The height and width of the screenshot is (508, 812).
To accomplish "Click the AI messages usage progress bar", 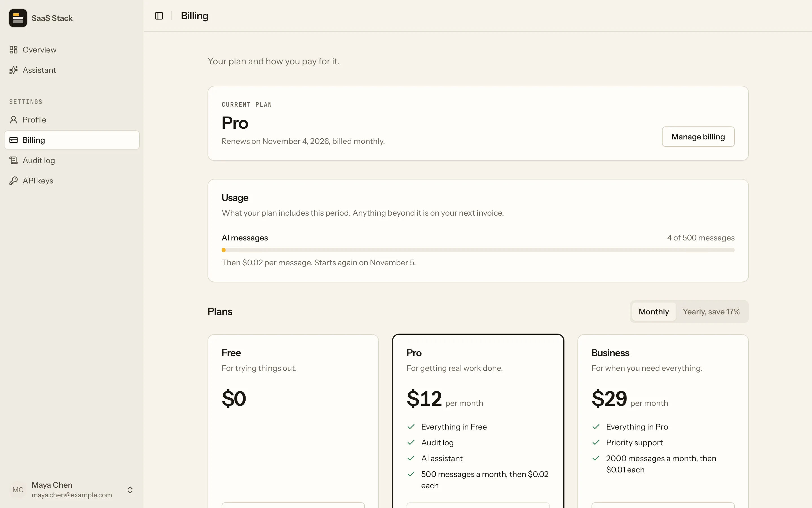I will (x=478, y=250).
